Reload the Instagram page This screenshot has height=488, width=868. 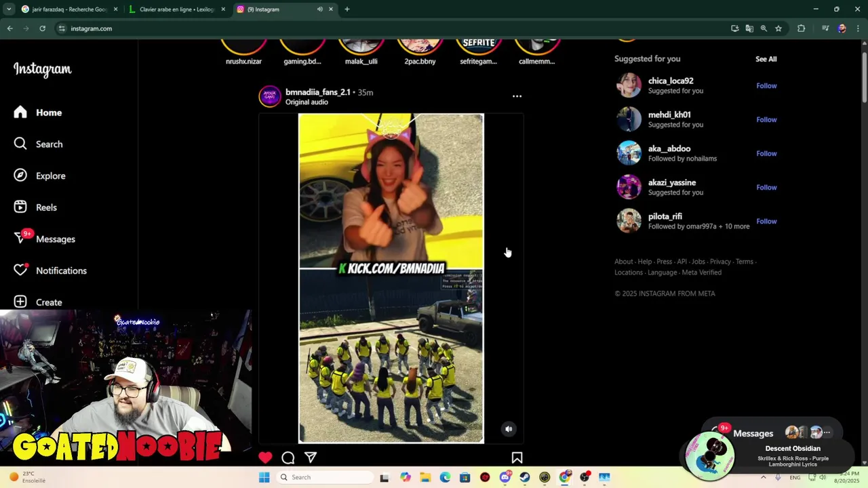coord(42,28)
